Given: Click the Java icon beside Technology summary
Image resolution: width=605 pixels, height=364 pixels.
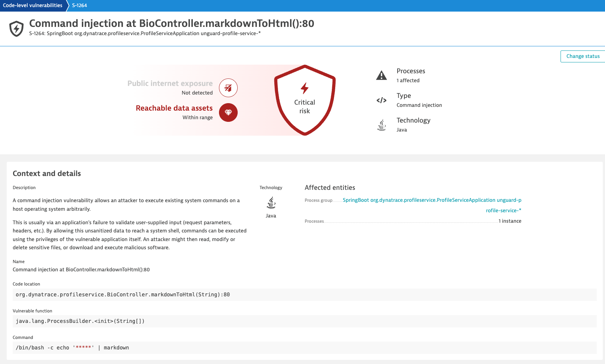Looking at the screenshot, I should tap(382, 125).
